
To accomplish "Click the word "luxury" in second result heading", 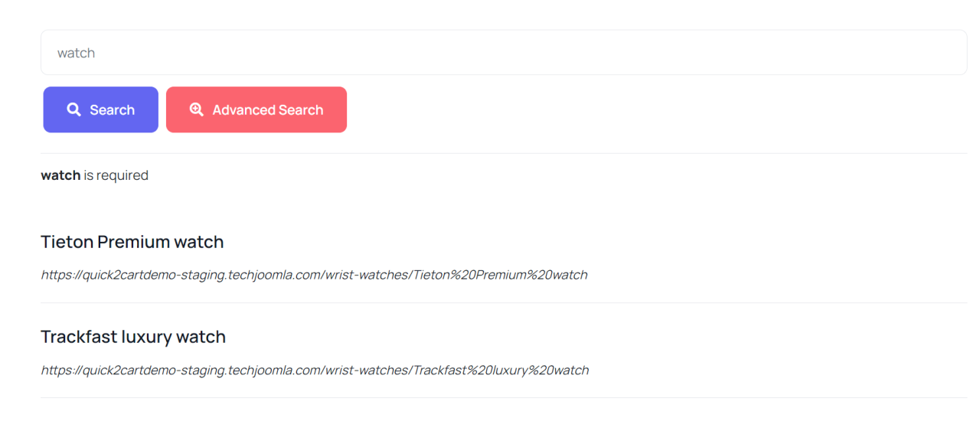I will [x=146, y=337].
